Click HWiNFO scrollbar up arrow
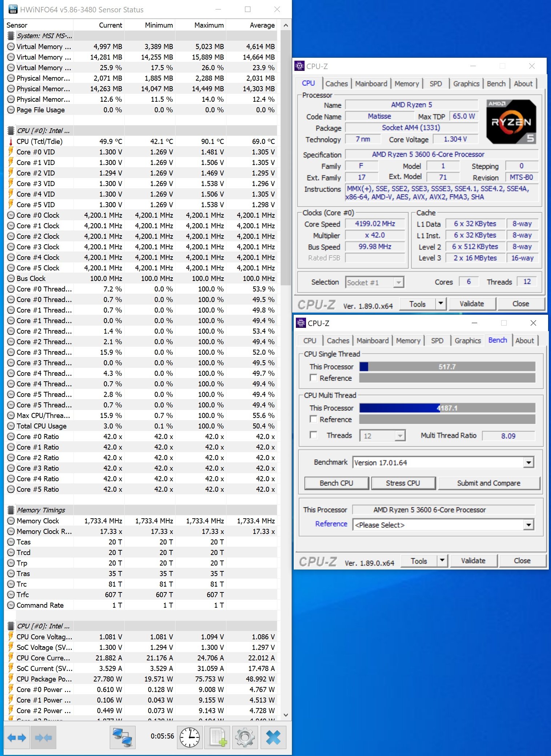551x756 pixels. pos(286,25)
